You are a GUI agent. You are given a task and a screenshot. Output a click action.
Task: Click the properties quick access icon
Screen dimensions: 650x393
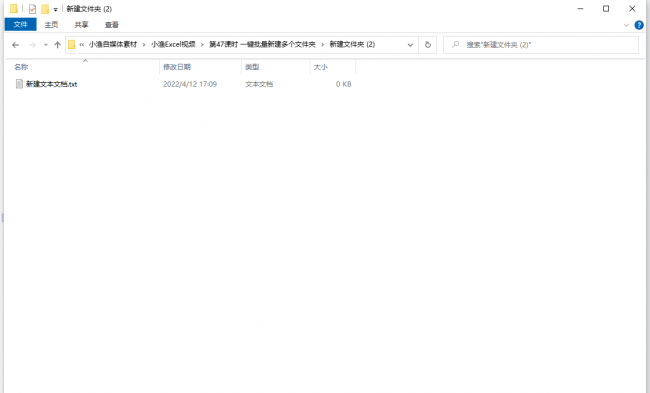click(32, 9)
